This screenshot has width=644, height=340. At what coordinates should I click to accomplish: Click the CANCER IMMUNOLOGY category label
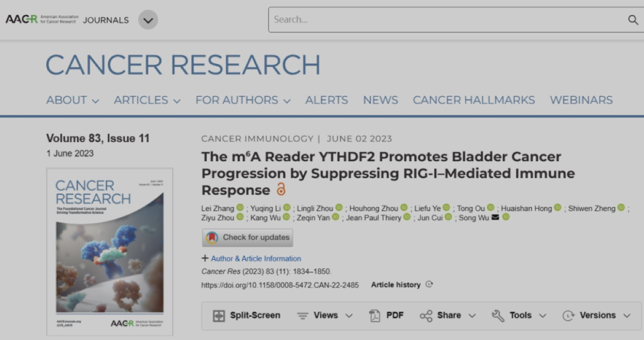[x=257, y=139]
